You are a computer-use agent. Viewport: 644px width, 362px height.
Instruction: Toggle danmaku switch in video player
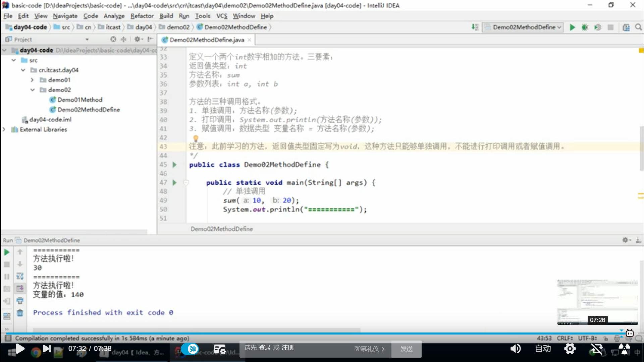(x=190, y=349)
